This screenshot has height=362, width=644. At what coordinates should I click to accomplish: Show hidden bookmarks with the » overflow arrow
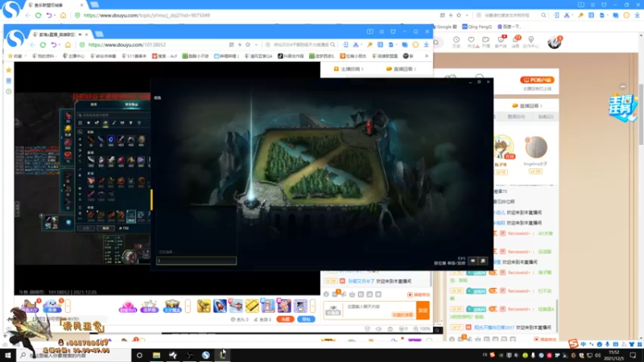(427, 56)
